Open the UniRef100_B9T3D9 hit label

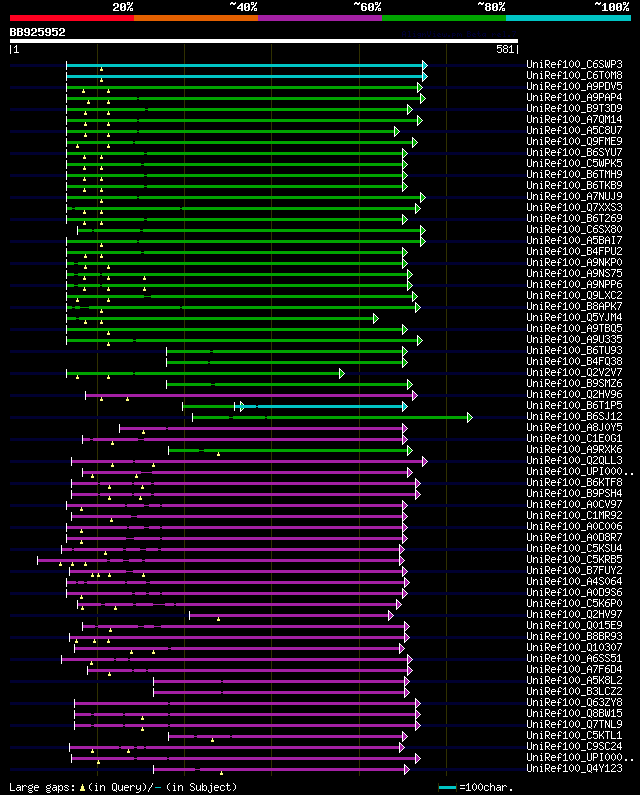coord(574,109)
